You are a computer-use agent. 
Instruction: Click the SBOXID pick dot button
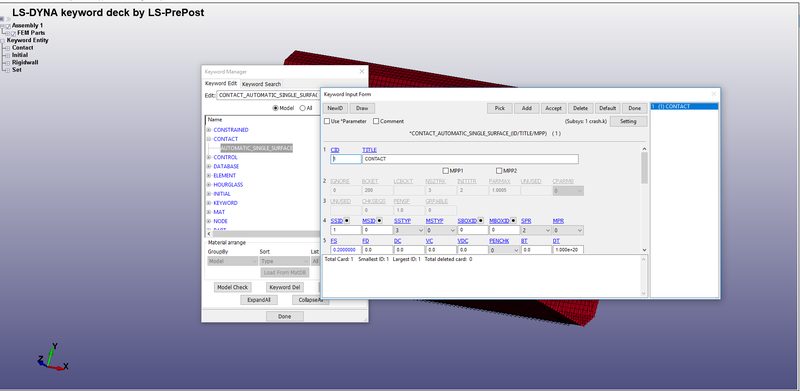(481, 221)
